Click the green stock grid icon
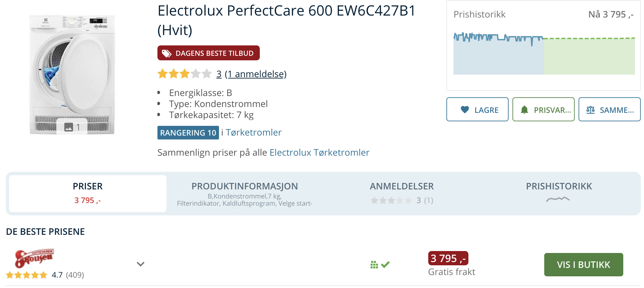 point(374,265)
